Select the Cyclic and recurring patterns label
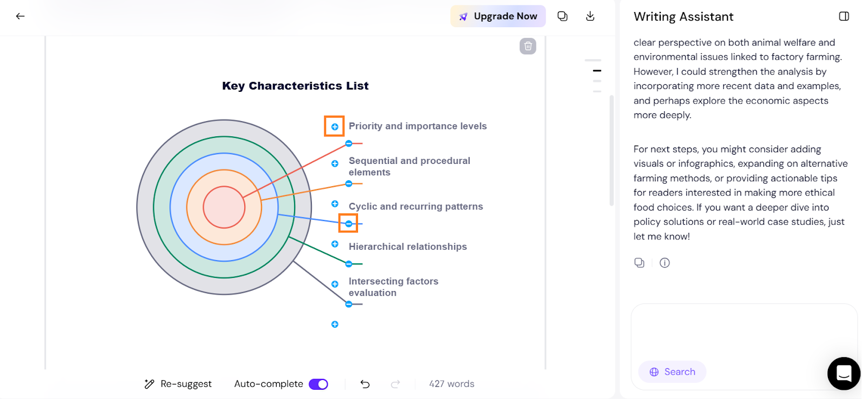This screenshot has width=868, height=399. (416, 206)
